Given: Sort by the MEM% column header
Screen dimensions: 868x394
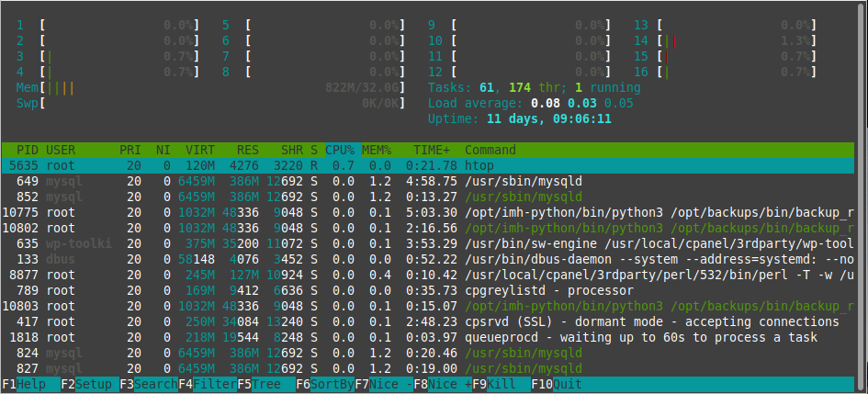Looking at the screenshot, I should [x=377, y=150].
